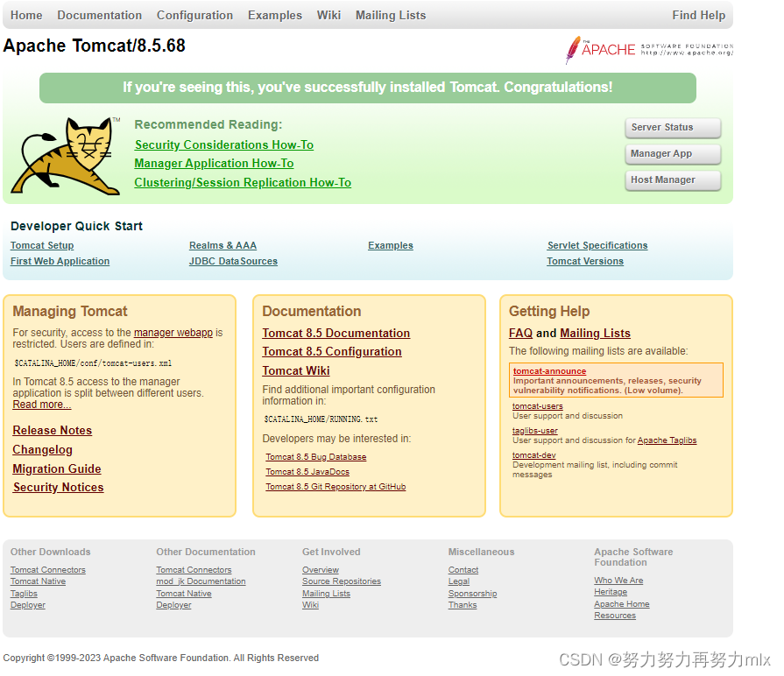The image size is (784, 676).
Task: Open mod_jk Documentation link
Action: [x=201, y=581]
